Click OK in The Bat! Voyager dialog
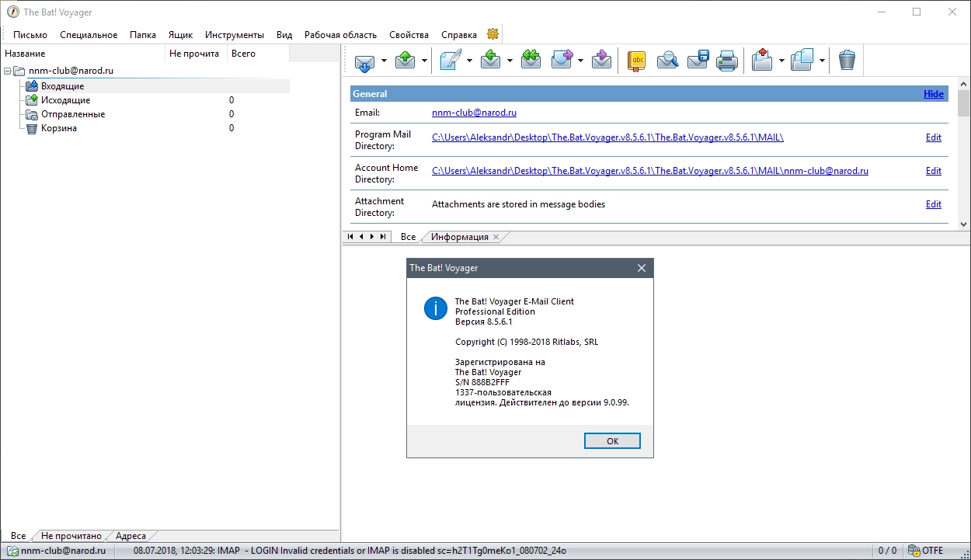This screenshot has height=560, width=971. click(x=612, y=440)
